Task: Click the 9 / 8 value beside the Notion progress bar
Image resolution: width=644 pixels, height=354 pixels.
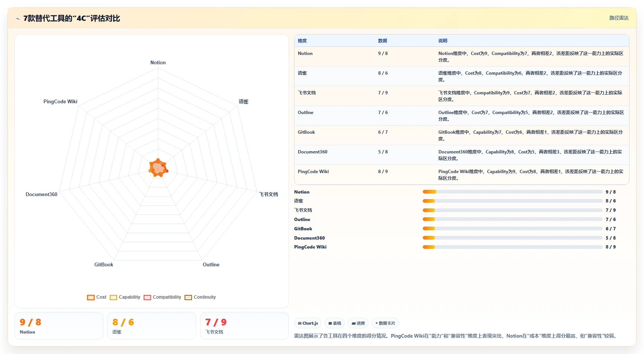Action: click(611, 192)
